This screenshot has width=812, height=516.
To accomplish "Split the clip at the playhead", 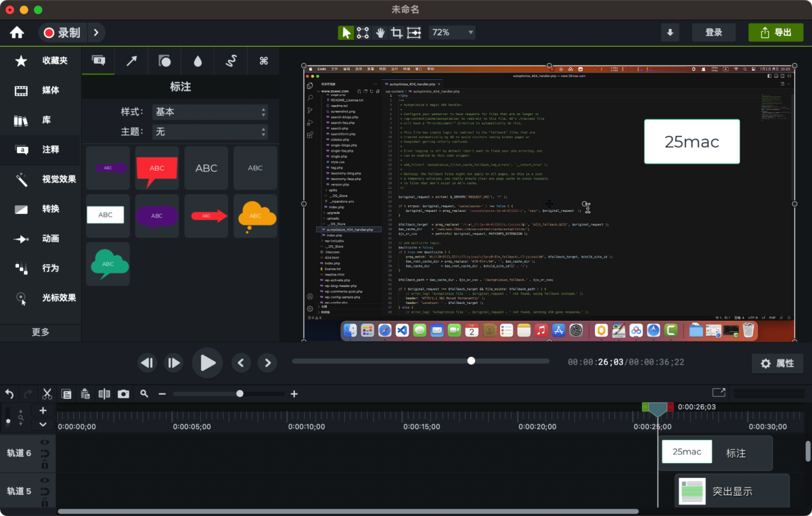I will point(104,393).
